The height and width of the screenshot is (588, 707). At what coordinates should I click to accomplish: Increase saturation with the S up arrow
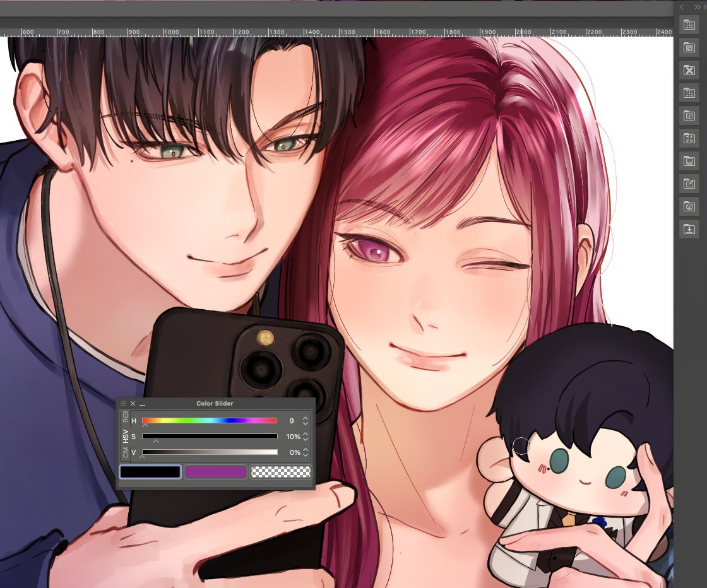(x=306, y=433)
